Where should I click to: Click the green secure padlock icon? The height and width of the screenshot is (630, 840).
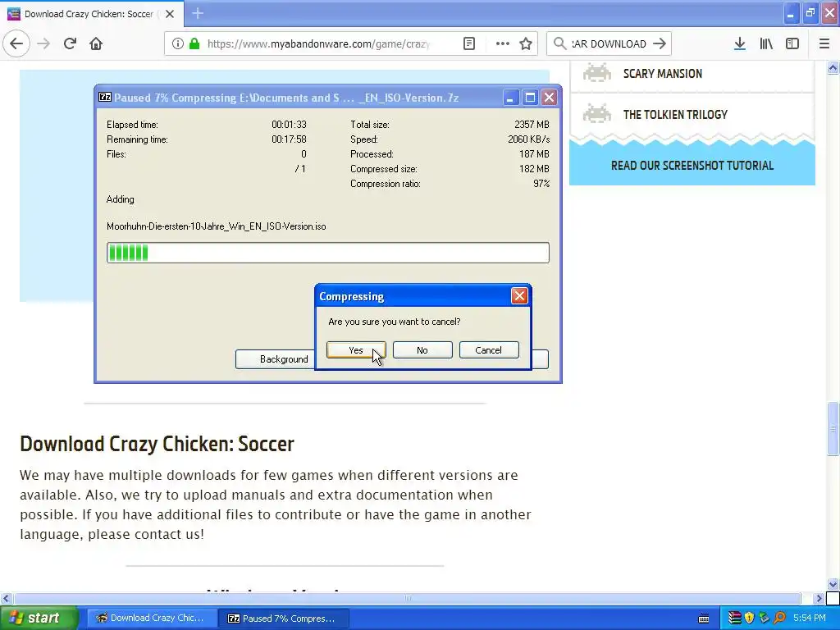[x=194, y=43]
